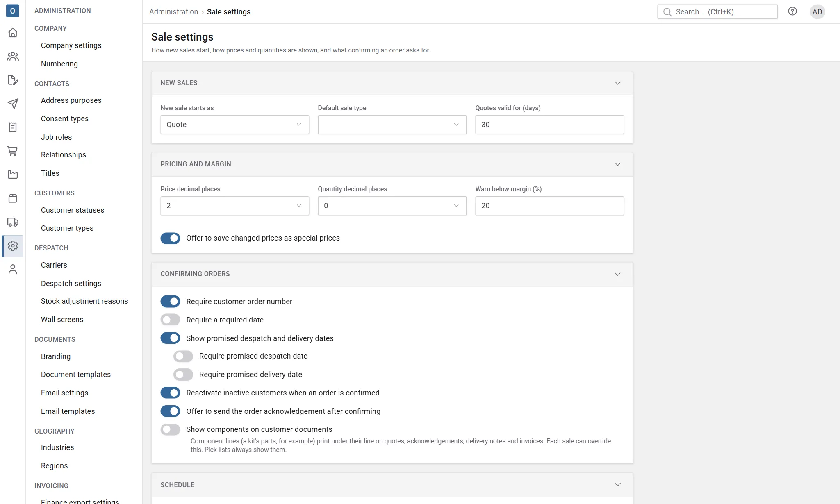Open Company settings in sidebar

click(x=71, y=45)
